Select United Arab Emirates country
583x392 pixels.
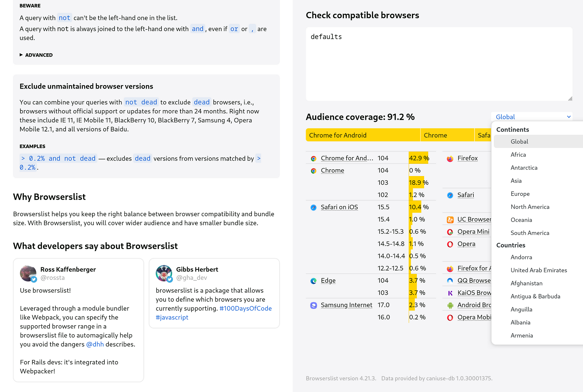(x=538, y=270)
